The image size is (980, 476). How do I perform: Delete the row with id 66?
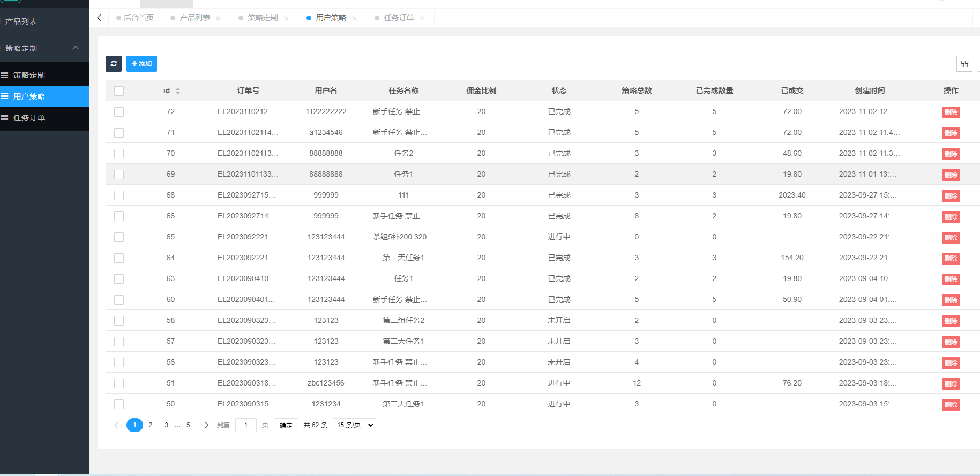point(951,217)
